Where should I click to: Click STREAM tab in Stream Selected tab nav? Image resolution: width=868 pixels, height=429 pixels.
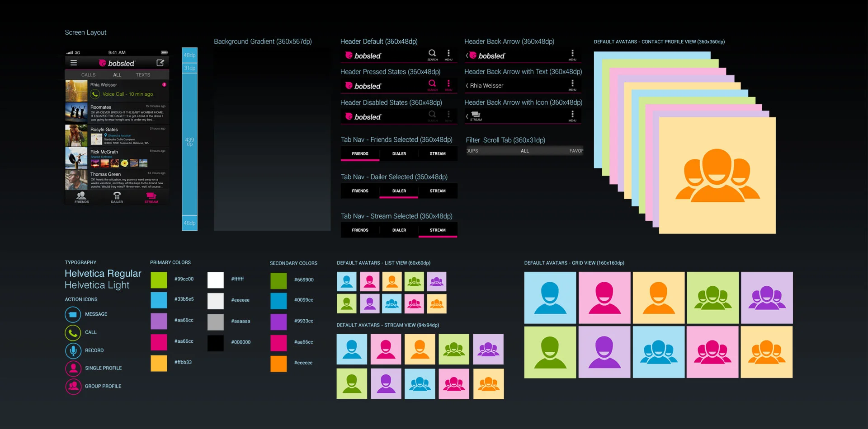(x=438, y=230)
